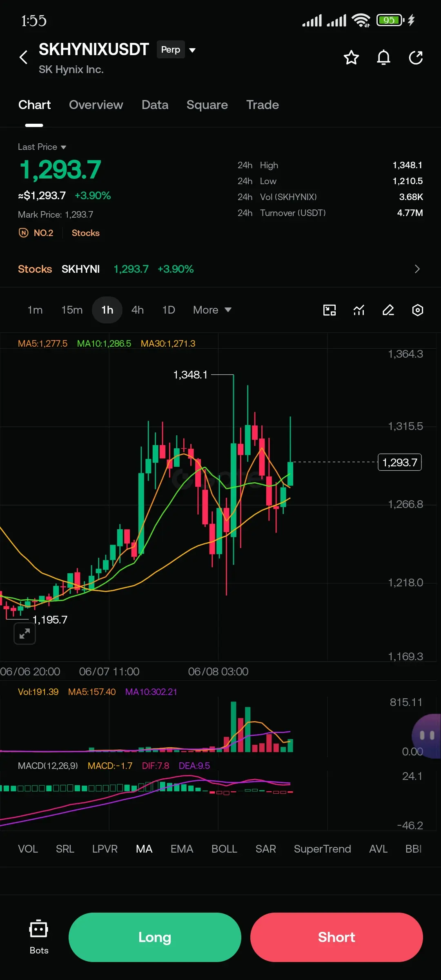Tap the Mark Price: 1,293.7 text
This screenshot has height=980, width=441.
tap(56, 214)
